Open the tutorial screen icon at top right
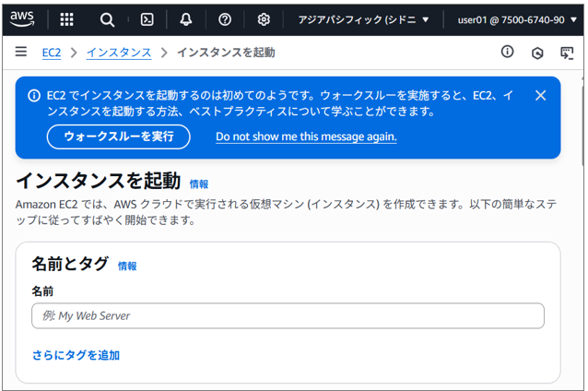The image size is (588, 391). click(x=567, y=53)
